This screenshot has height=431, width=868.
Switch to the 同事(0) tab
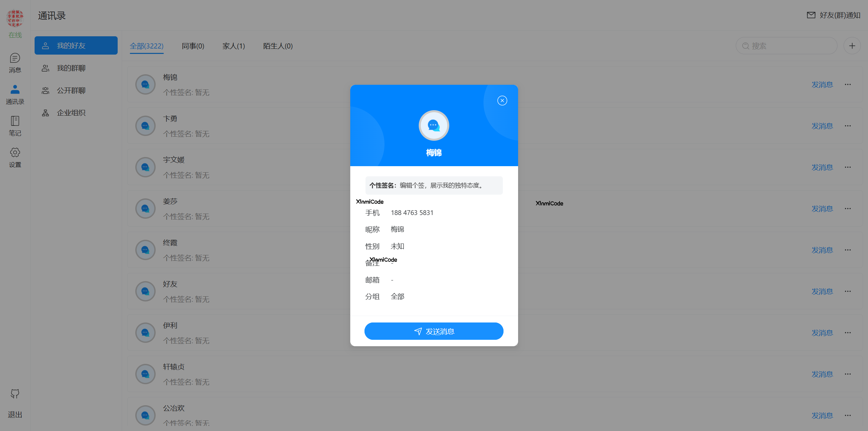pos(193,46)
